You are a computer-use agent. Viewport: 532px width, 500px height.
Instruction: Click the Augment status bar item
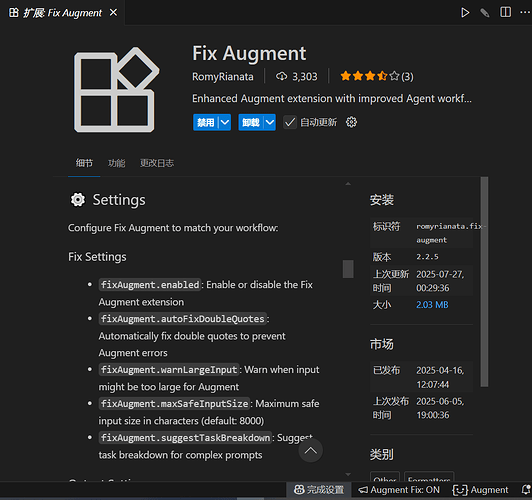(x=480, y=489)
